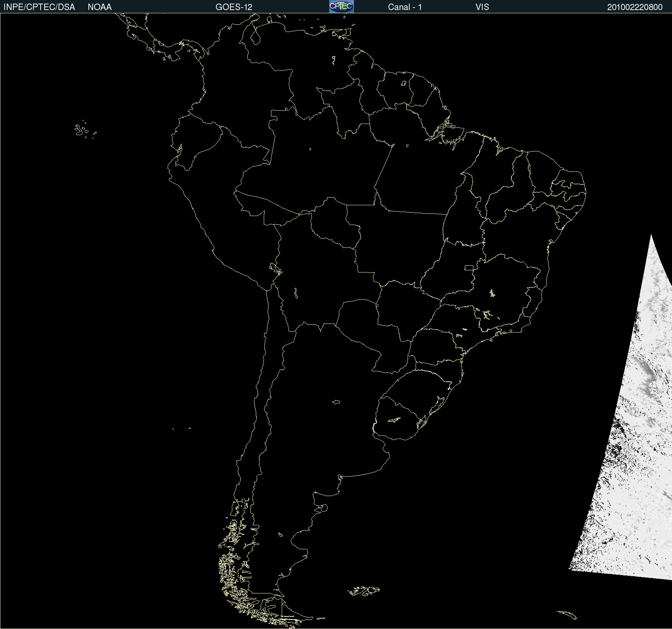
Task: Click the INPE/CPTEC/DSA header label
Action: [39, 7]
